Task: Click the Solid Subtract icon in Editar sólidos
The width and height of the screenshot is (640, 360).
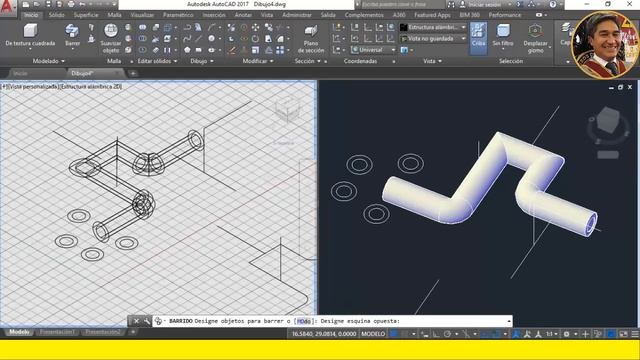Action: click(x=142, y=39)
